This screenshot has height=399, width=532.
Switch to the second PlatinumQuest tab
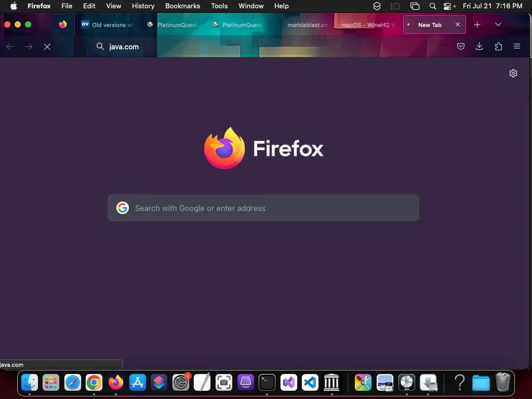click(237, 25)
